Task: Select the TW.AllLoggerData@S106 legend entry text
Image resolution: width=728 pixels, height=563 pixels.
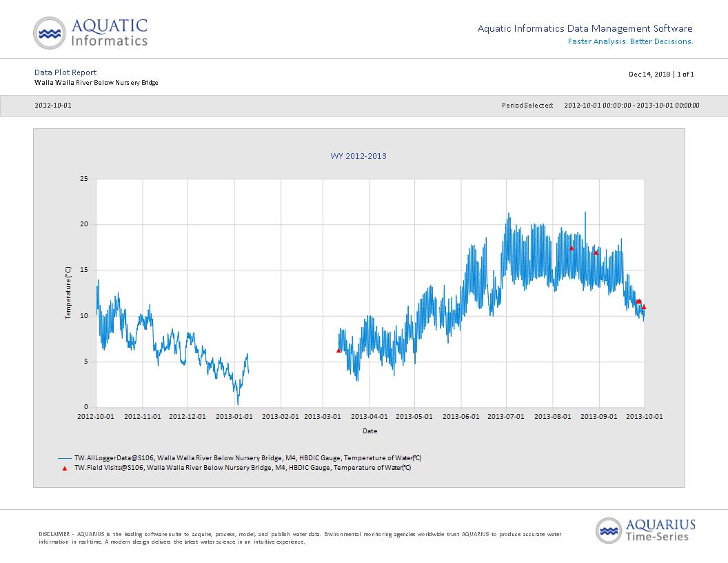Action: pyautogui.click(x=248, y=458)
